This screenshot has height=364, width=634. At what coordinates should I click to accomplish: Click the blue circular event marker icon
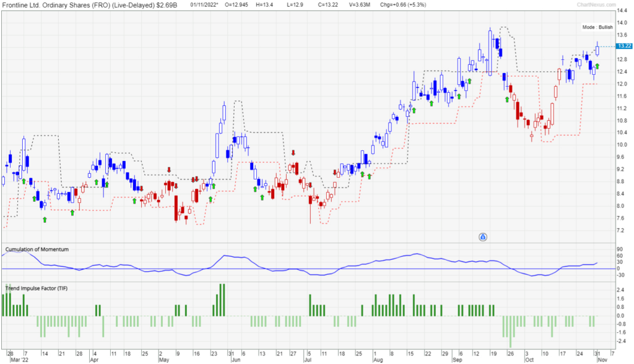click(483, 237)
